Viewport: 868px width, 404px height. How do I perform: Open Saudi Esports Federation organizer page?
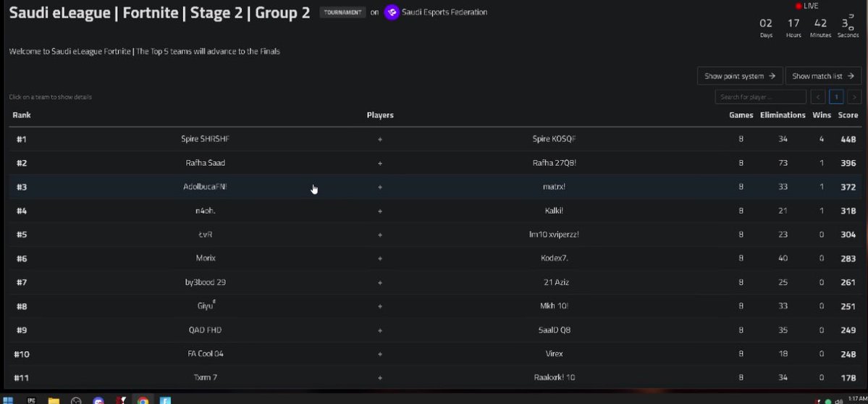point(444,12)
